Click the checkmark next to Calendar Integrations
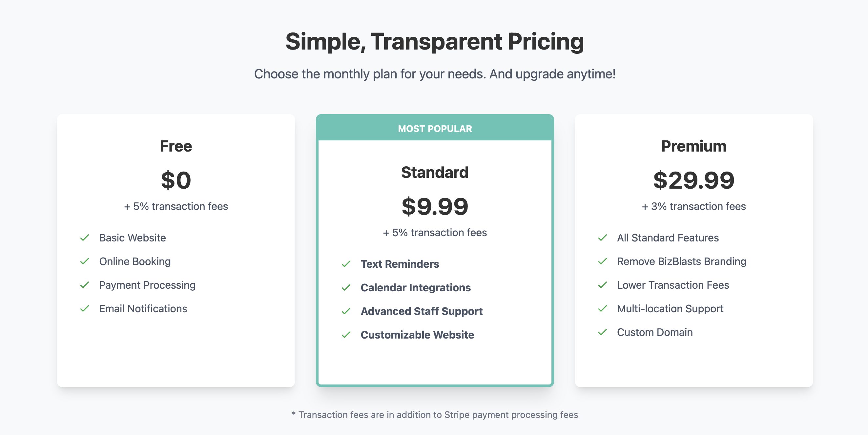This screenshot has height=435, width=868. pos(346,288)
